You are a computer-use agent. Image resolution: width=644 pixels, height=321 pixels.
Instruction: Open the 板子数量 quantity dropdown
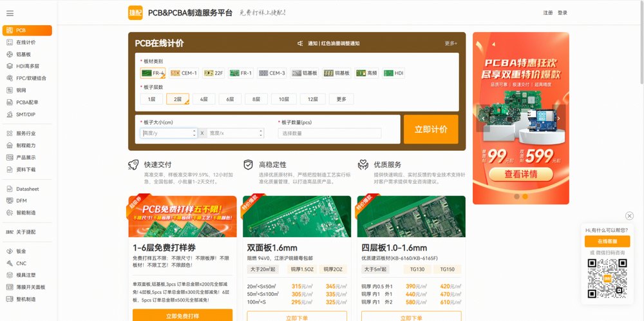(x=329, y=133)
